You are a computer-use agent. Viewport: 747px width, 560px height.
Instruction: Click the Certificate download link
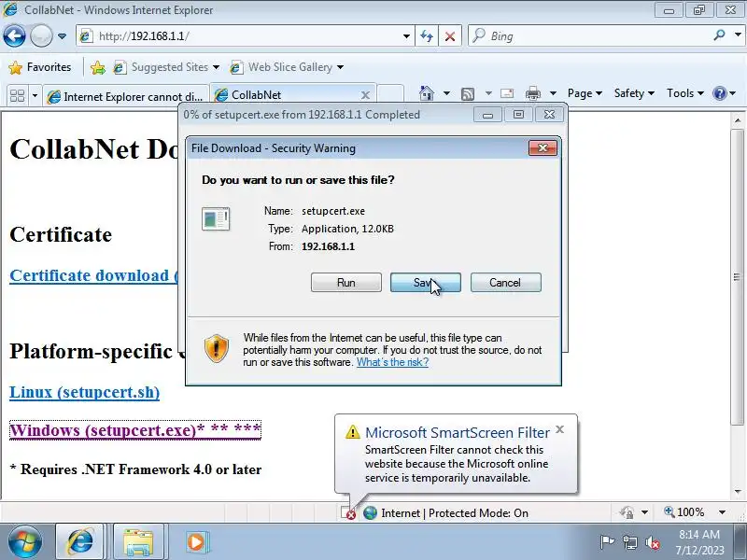point(94,275)
